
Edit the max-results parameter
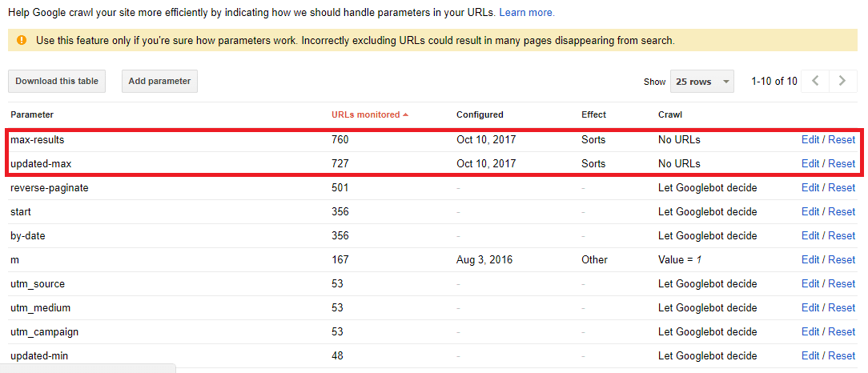[x=810, y=139]
